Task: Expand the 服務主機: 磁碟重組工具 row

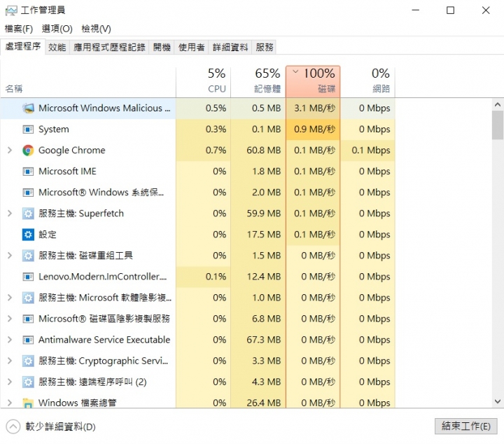Action: [x=10, y=256]
